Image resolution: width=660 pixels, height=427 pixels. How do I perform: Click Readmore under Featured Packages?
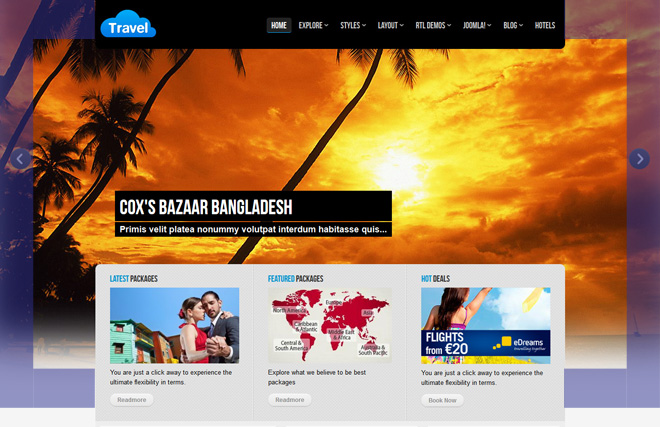(x=290, y=400)
